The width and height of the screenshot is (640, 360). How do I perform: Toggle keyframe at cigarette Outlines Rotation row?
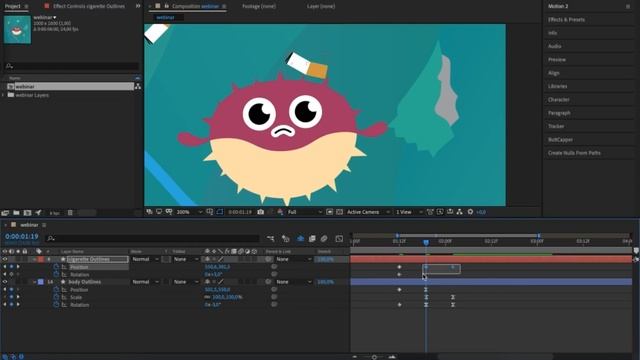coord(11,275)
